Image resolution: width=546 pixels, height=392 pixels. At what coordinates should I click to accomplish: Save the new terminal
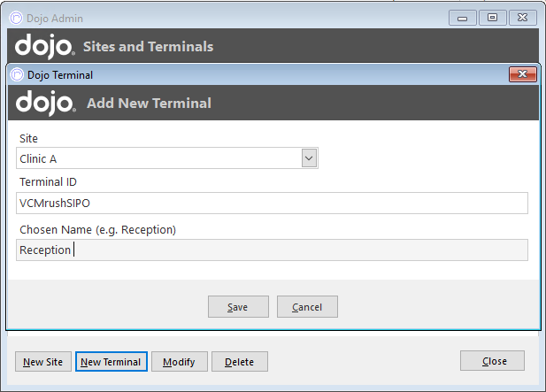238,307
